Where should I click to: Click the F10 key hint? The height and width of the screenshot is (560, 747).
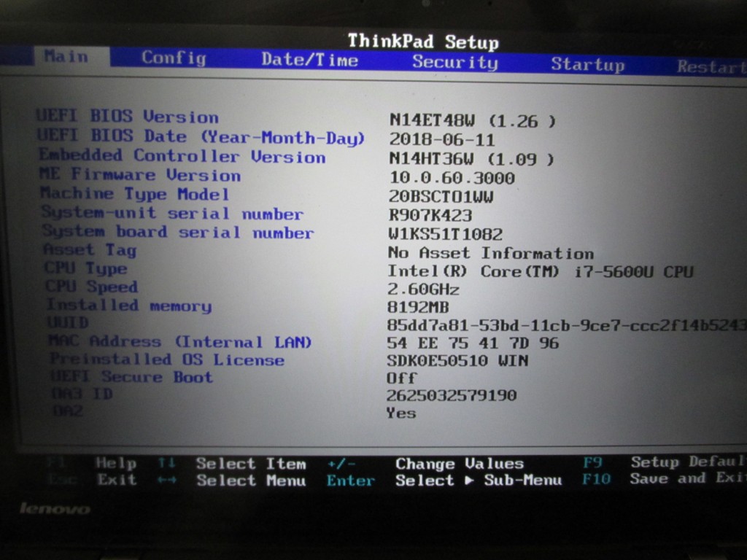pyautogui.click(x=596, y=478)
